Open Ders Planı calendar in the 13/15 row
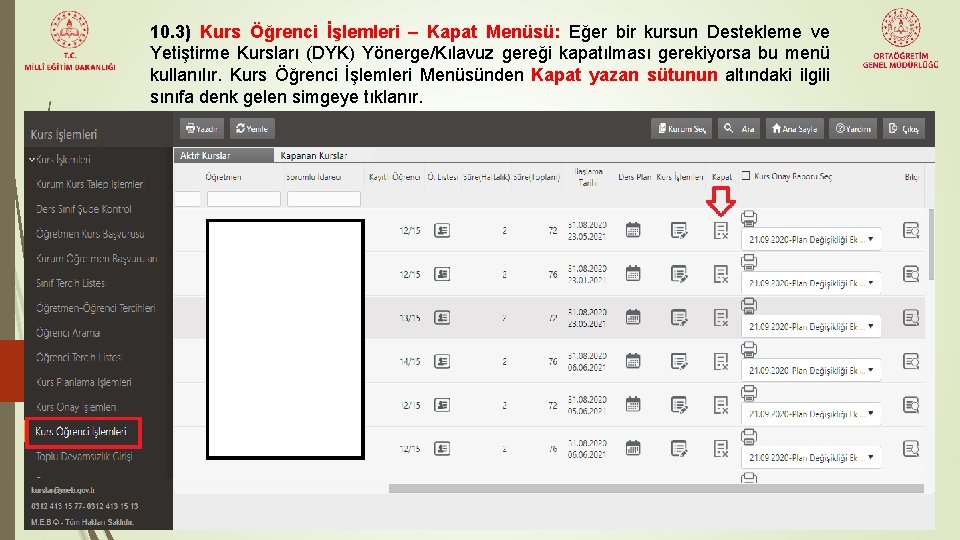The width and height of the screenshot is (960, 540). click(633, 318)
